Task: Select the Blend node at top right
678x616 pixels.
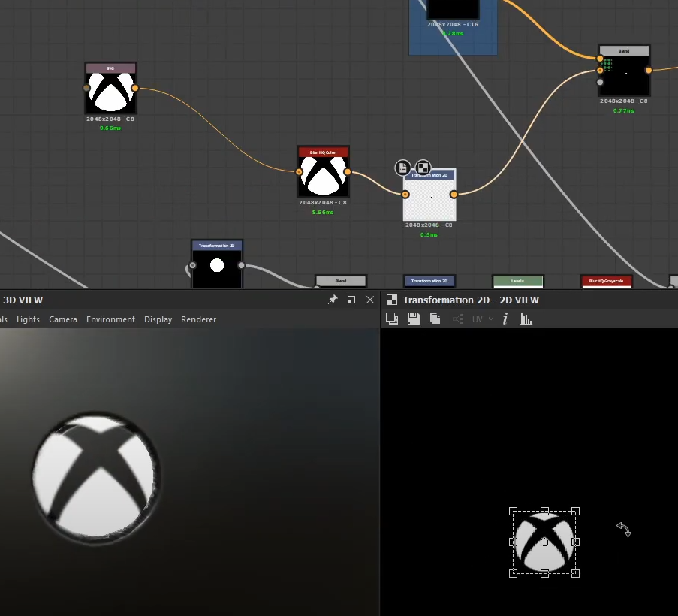Action: [624, 70]
